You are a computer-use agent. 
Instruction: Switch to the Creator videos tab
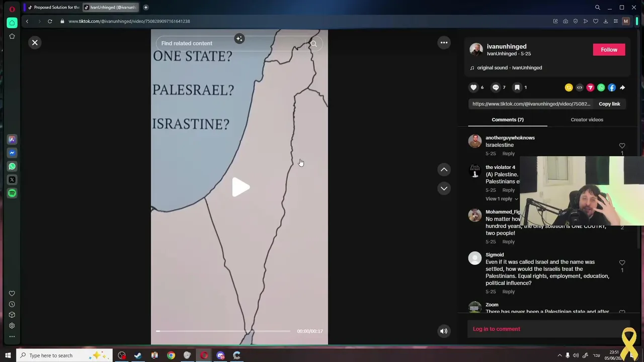click(587, 120)
